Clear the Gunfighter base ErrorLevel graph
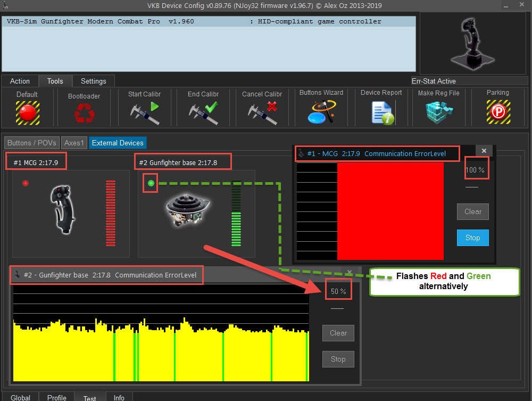 pos(338,333)
